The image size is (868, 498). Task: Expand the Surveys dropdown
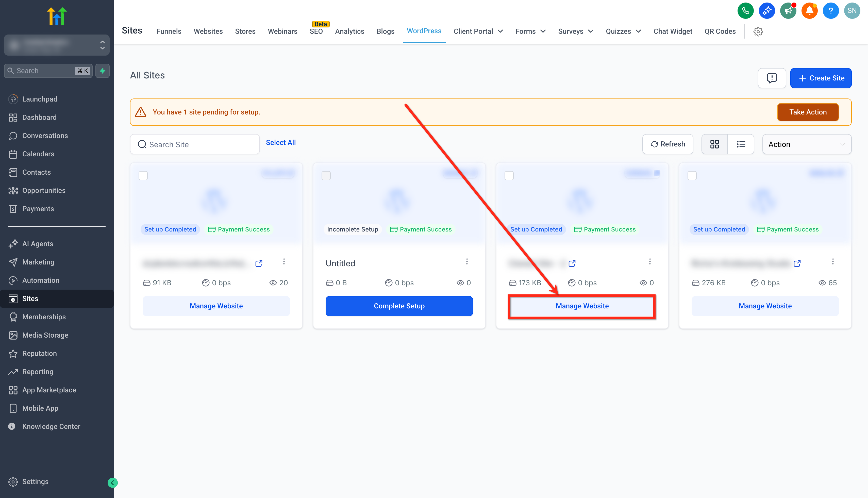(575, 31)
